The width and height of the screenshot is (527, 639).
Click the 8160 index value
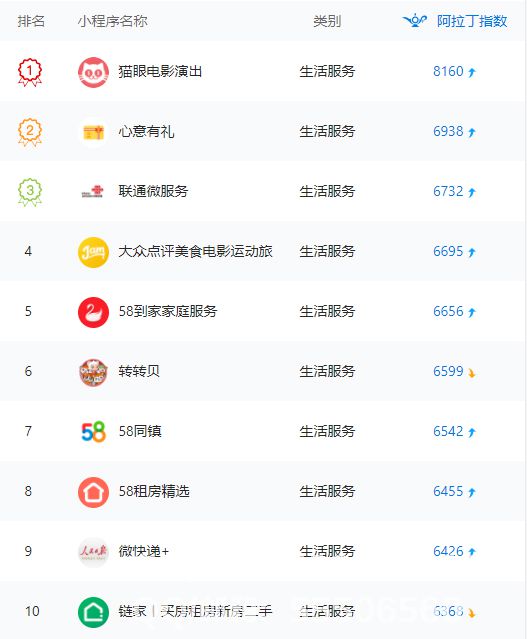point(448,71)
